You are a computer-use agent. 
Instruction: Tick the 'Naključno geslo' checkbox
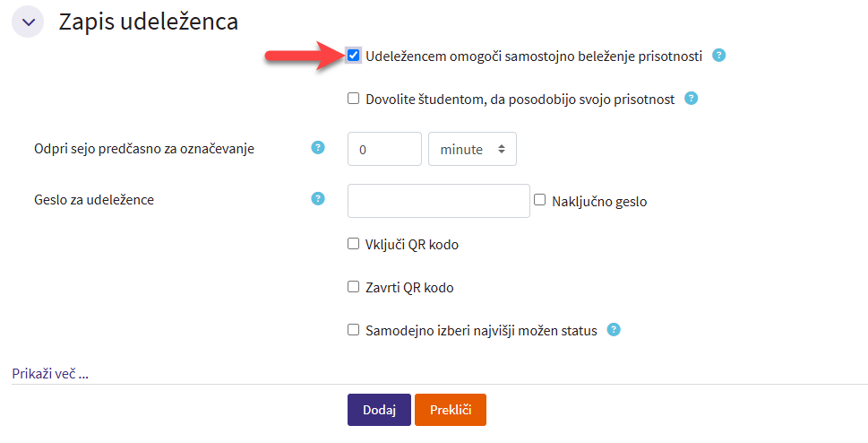pyautogui.click(x=540, y=201)
